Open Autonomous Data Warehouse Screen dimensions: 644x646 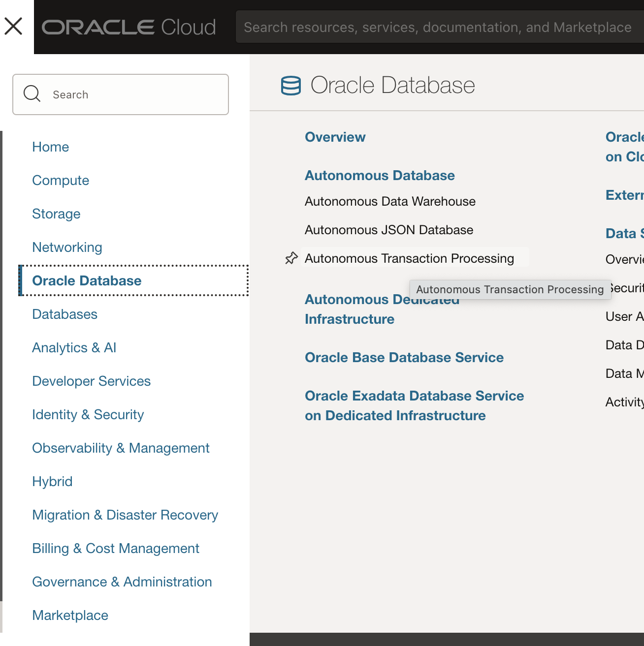click(x=390, y=202)
